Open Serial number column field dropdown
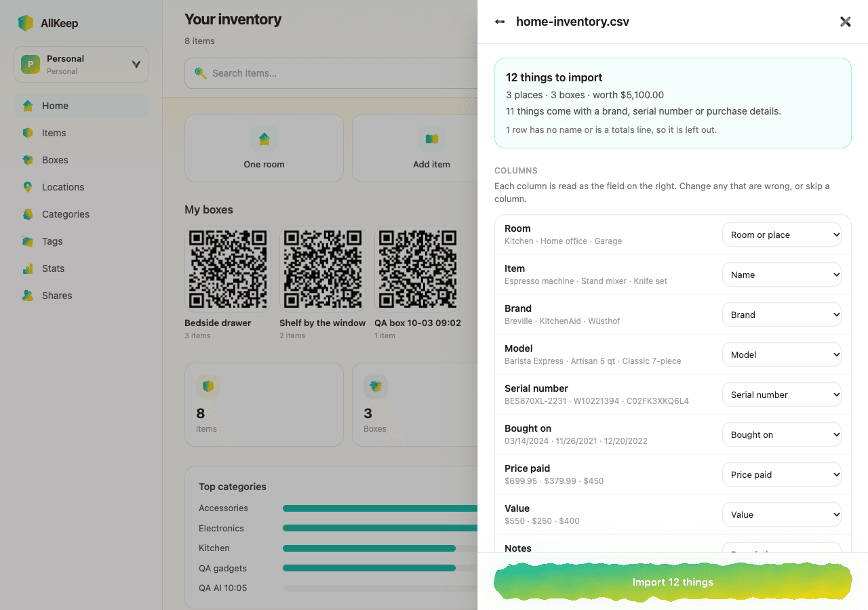Image resolution: width=868 pixels, height=610 pixels. [782, 394]
